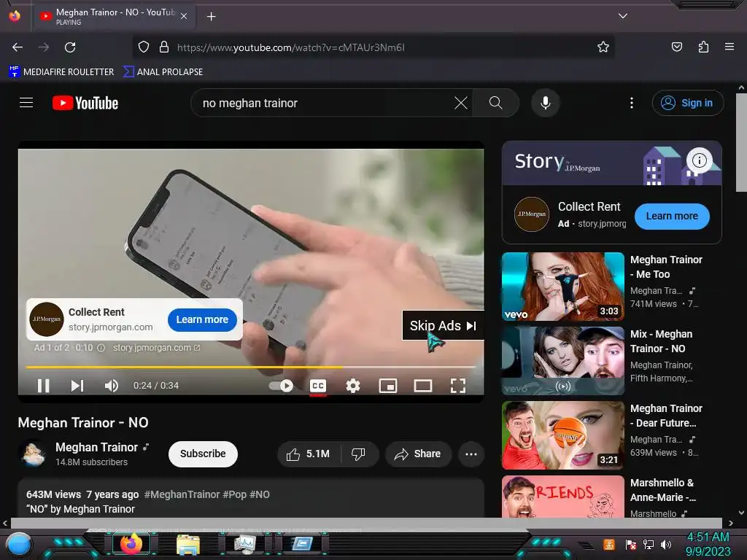The image size is (747, 560).
Task: Open story.jpmorgan.com link under ad overlay
Action: click(156, 348)
